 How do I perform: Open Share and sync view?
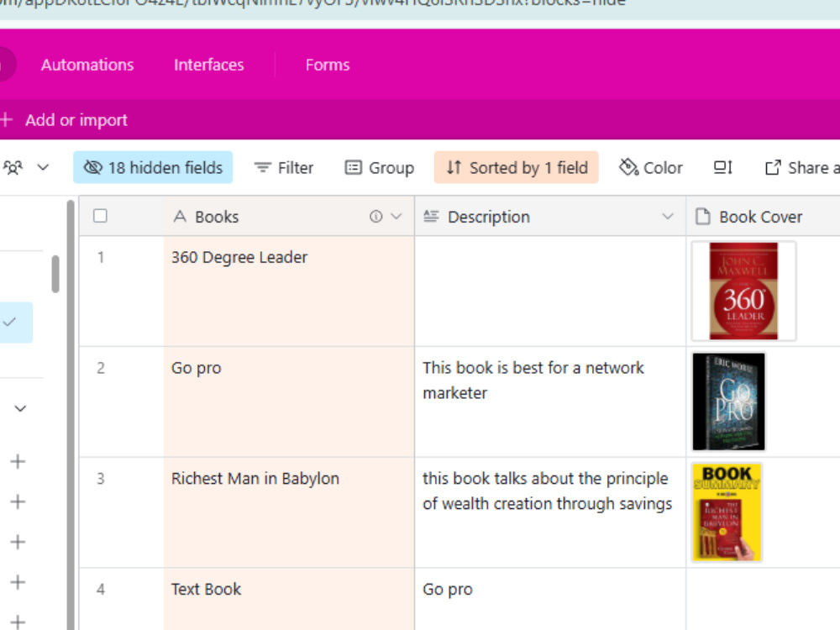801,168
